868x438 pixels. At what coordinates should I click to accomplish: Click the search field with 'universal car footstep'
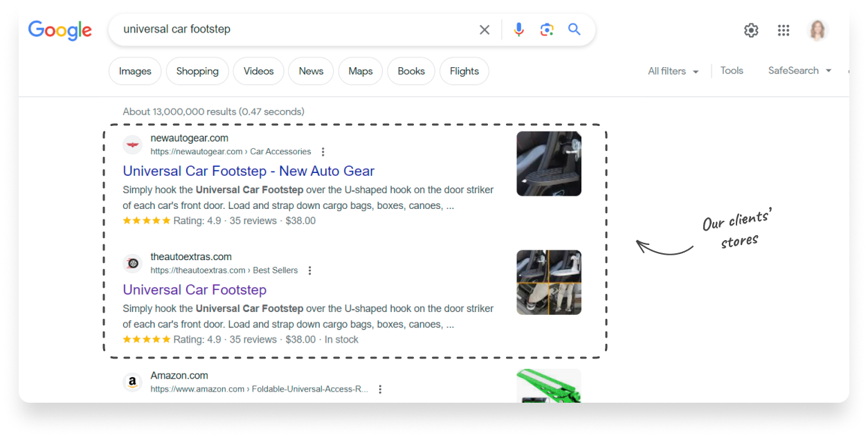point(291,30)
